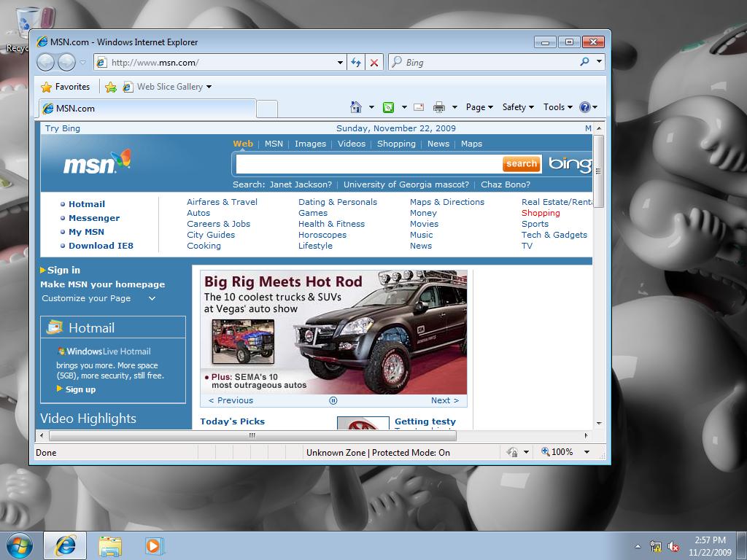Screen dimensions: 747x560
Task: Open the Web Slice Gallery dropdown
Action: pyautogui.click(x=209, y=87)
